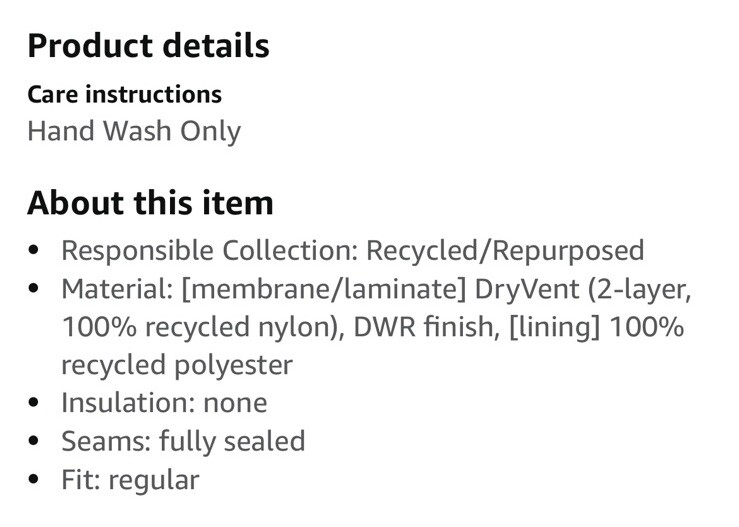This screenshot has width=739, height=527.
Task: Select the Care instructions label
Action: (x=124, y=95)
